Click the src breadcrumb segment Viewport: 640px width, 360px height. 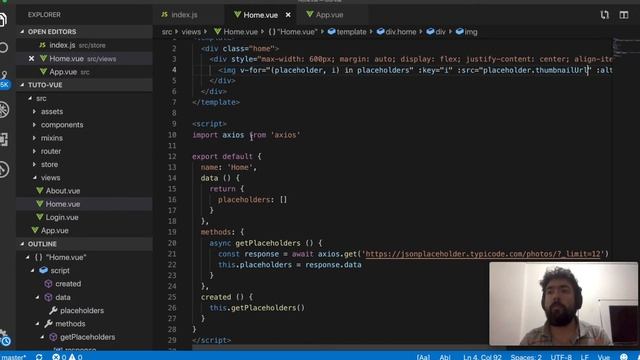167,32
